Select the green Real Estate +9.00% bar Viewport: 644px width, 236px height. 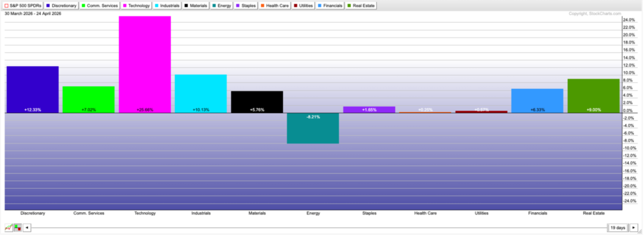(594, 96)
